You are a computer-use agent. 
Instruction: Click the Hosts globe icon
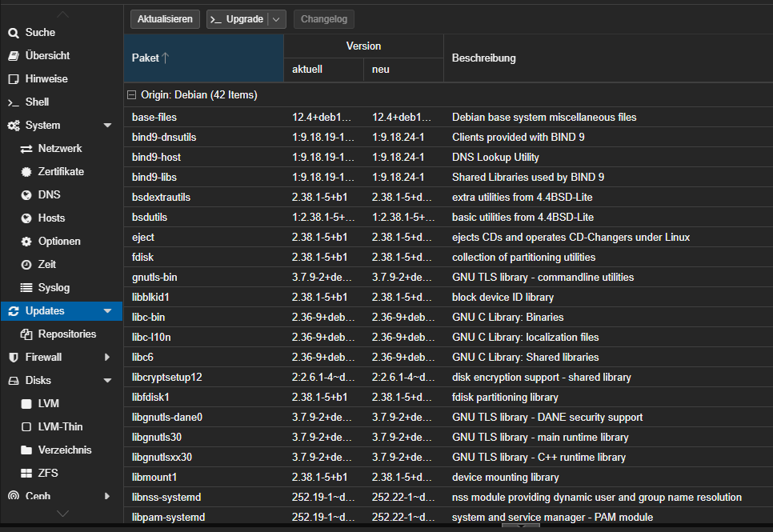pos(26,218)
